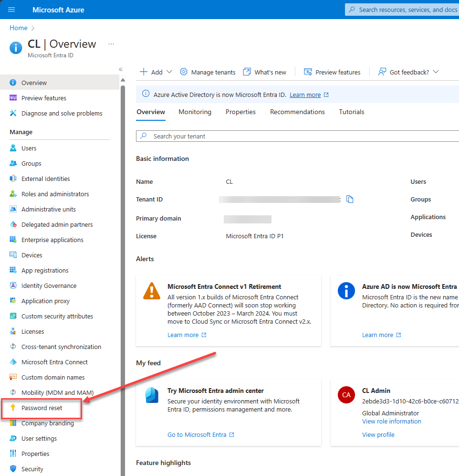459x476 pixels.
Task: Click the license value 'Microsoft Entra ID P1'
Action: (x=254, y=236)
